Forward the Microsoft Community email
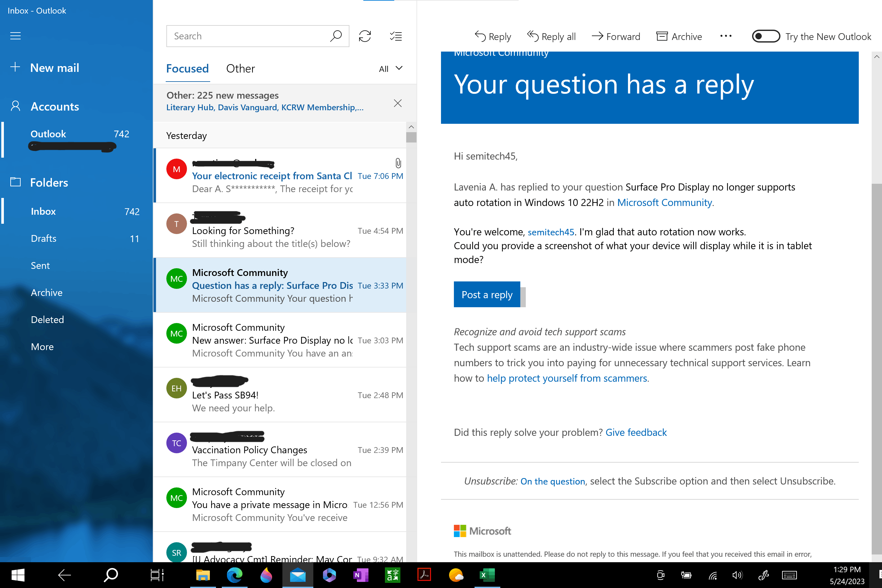 (616, 36)
